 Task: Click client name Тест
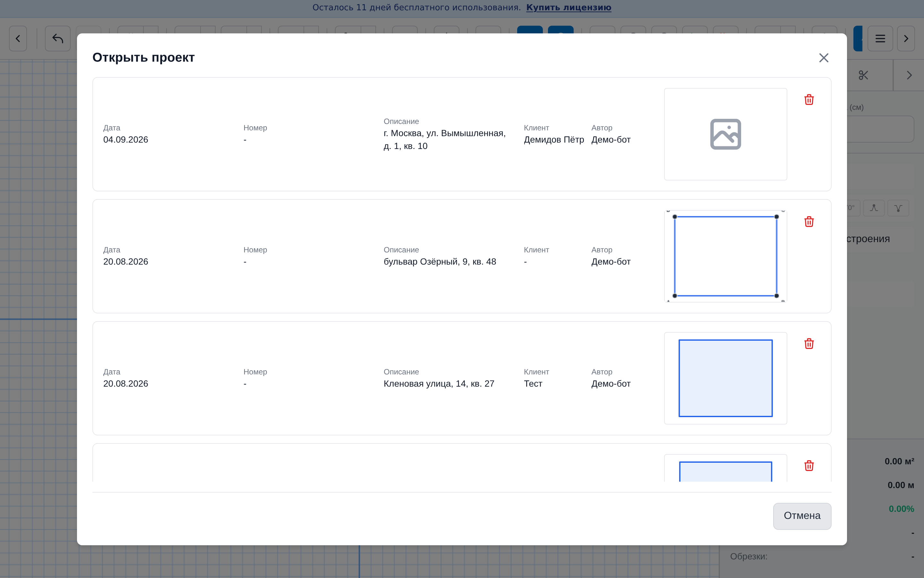coord(533,383)
